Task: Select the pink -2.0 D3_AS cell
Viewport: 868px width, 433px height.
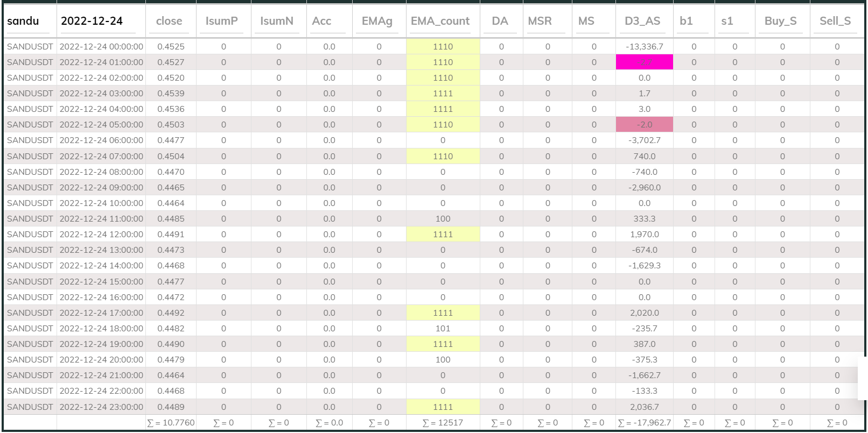Action: 644,125
